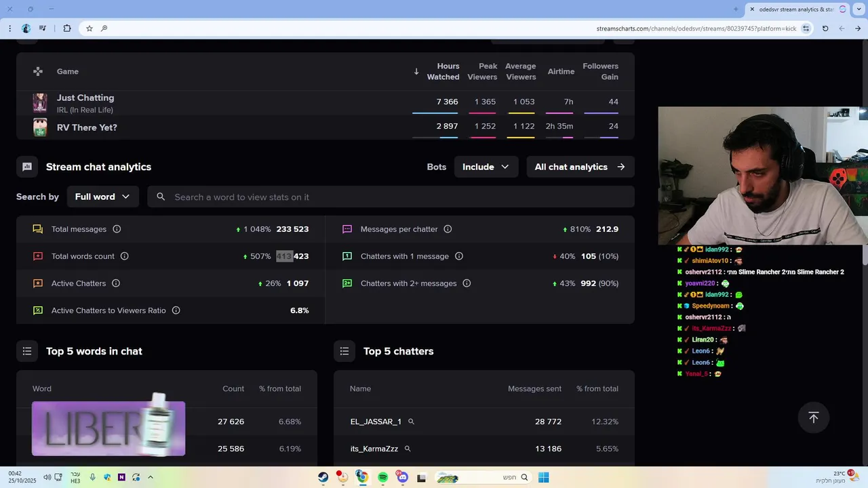Screen dimensions: 868x488
Task: Open its_KarmaZzz chatter entry
Action: (x=374, y=449)
